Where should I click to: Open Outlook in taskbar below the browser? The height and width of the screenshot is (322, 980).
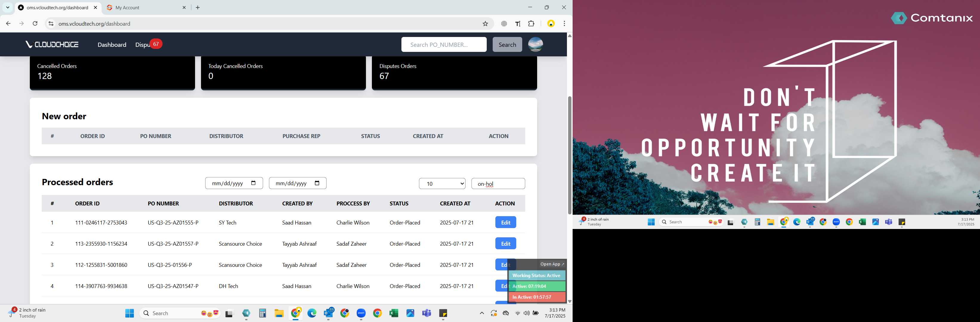coord(328,313)
